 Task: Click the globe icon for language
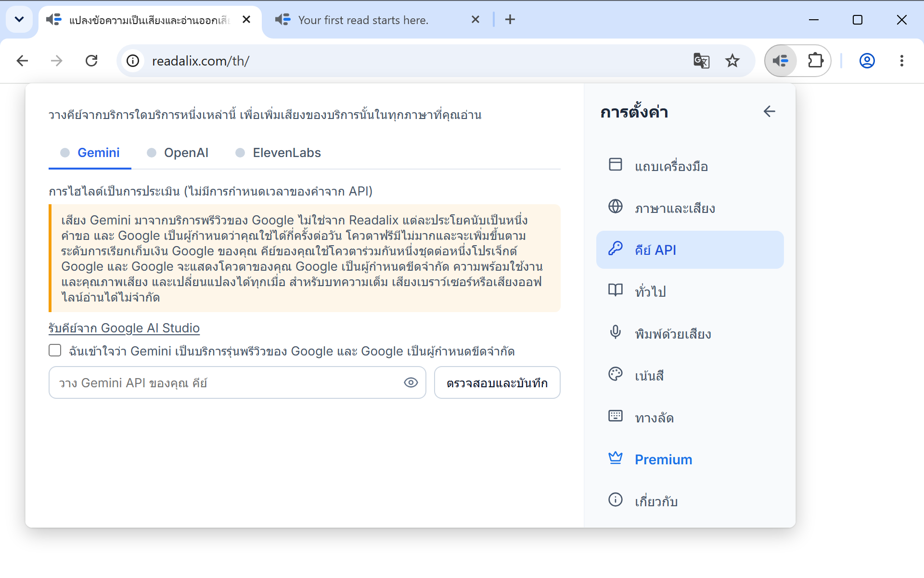click(x=615, y=206)
